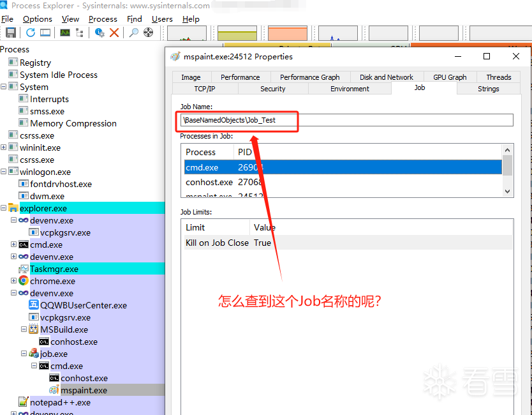Viewport: 532px width, 415px height.
Task: Click the System Information graph icon
Action: 65,33
